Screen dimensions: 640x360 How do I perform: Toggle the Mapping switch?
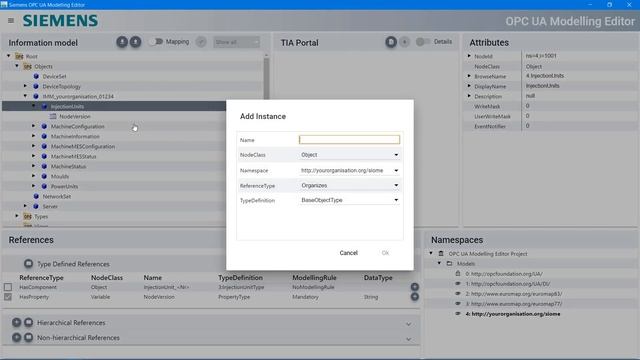[156, 42]
